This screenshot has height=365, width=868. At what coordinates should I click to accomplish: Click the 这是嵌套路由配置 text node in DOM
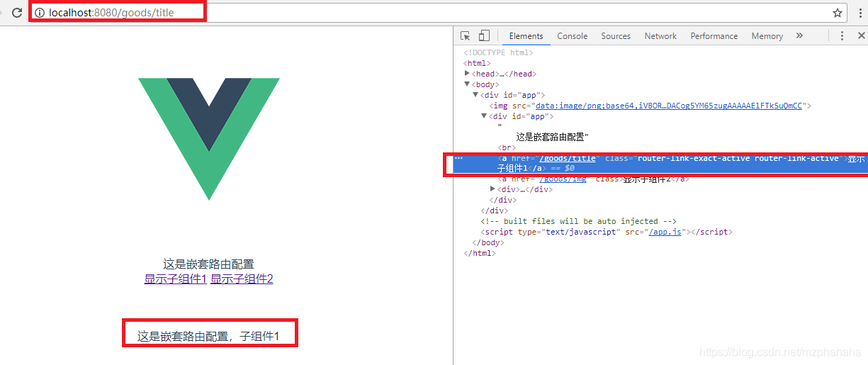tap(553, 137)
